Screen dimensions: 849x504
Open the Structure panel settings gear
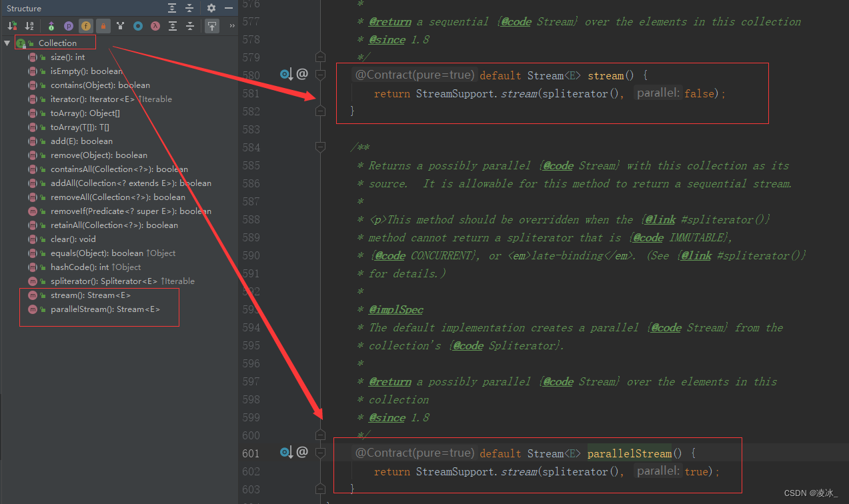coord(211,8)
